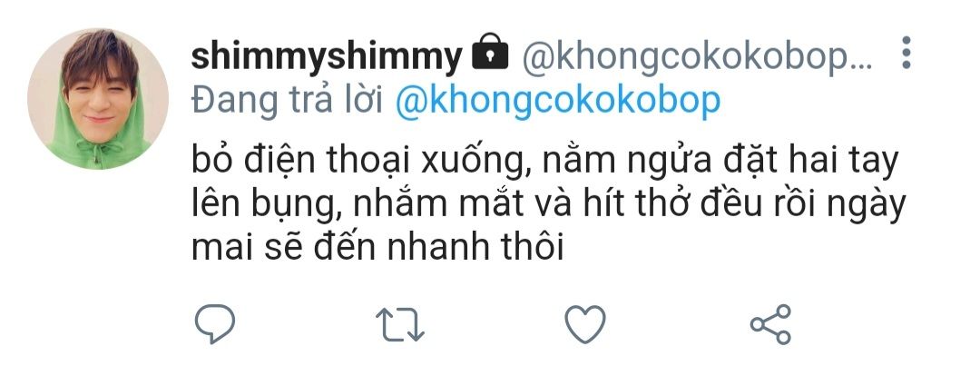Like the tweet with the heart icon

click(585, 324)
